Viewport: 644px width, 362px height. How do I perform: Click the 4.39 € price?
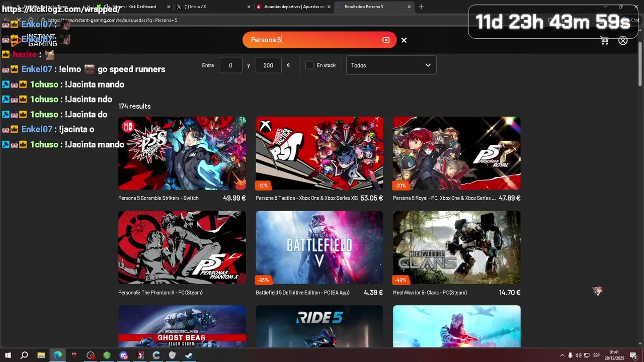[373, 293]
